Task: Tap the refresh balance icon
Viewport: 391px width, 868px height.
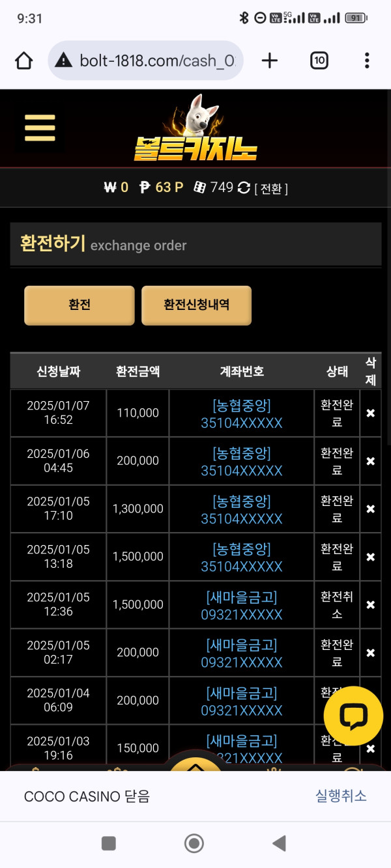Action: 244,188
